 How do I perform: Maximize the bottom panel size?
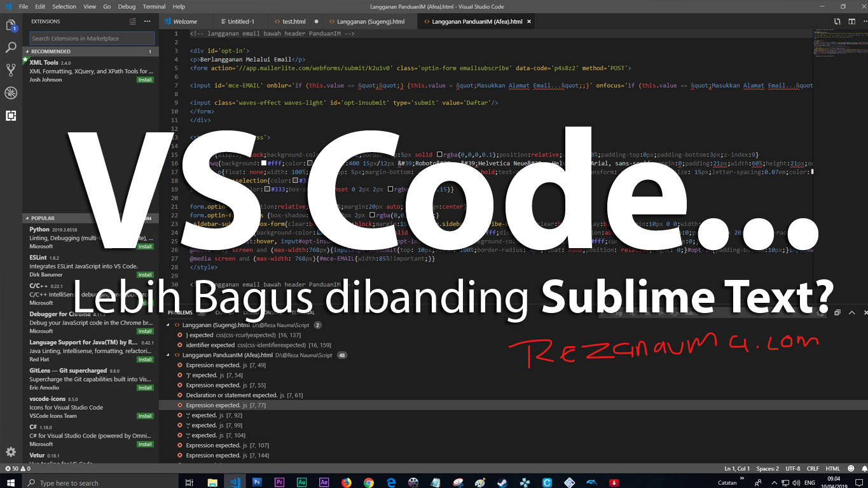(x=851, y=312)
